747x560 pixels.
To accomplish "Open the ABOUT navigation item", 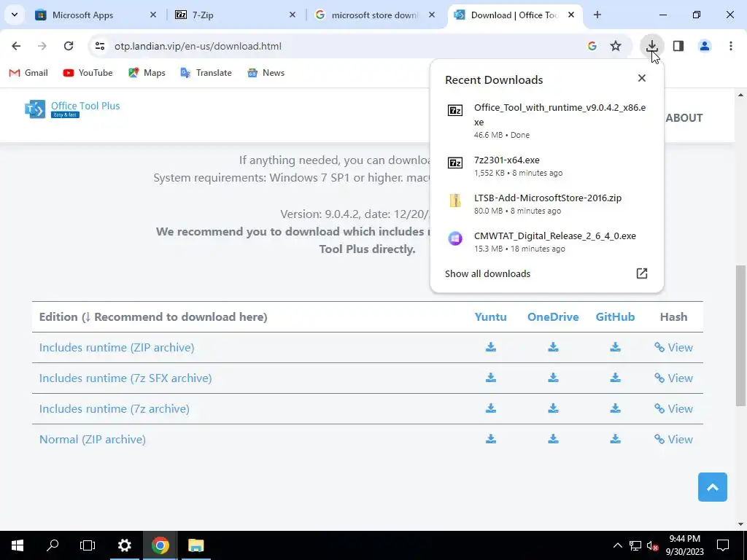I will [x=684, y=117].
